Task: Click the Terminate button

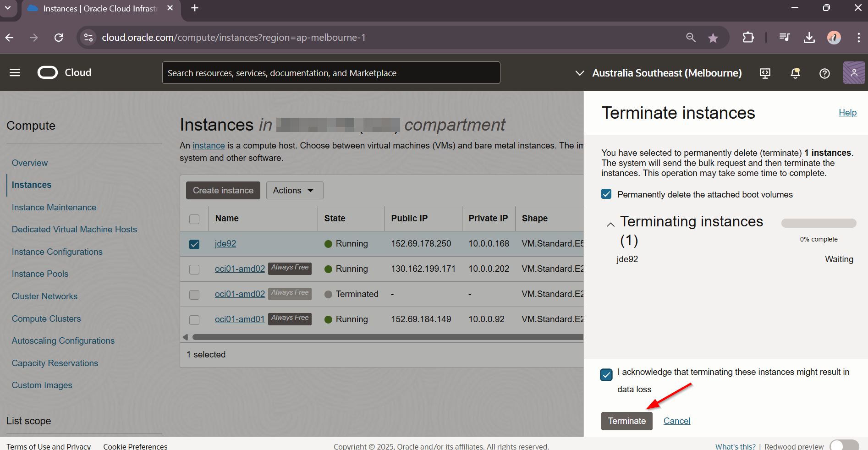Action: tap(626, 421)
